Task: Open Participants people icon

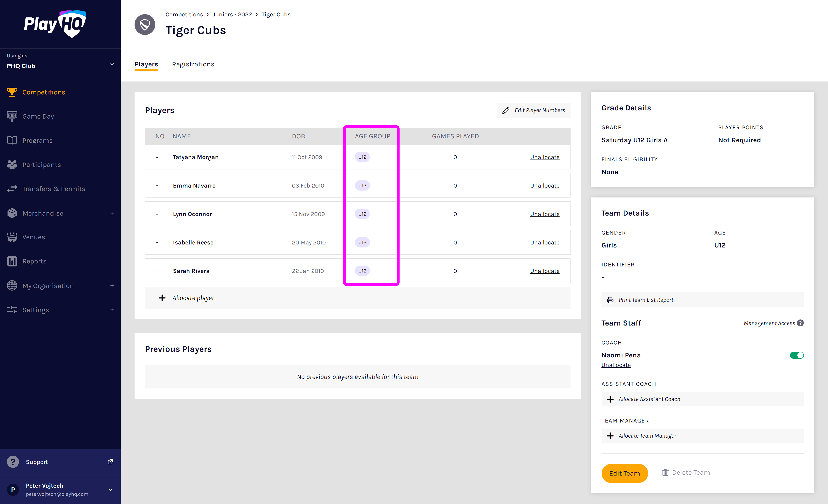Action: 12,165
